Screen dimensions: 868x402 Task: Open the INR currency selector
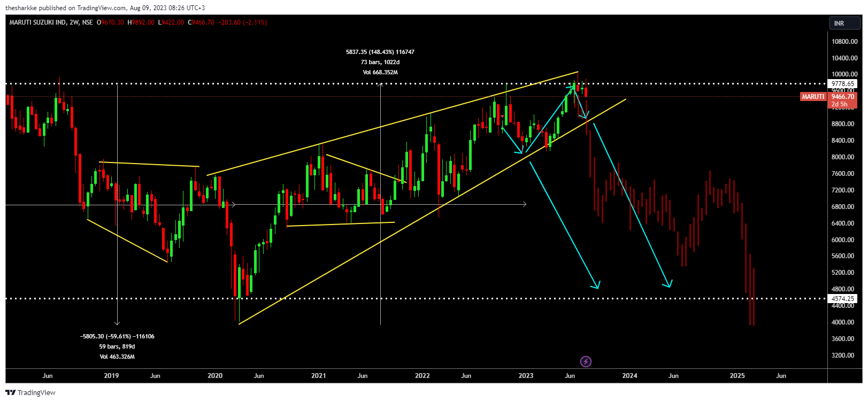[845, 24]
